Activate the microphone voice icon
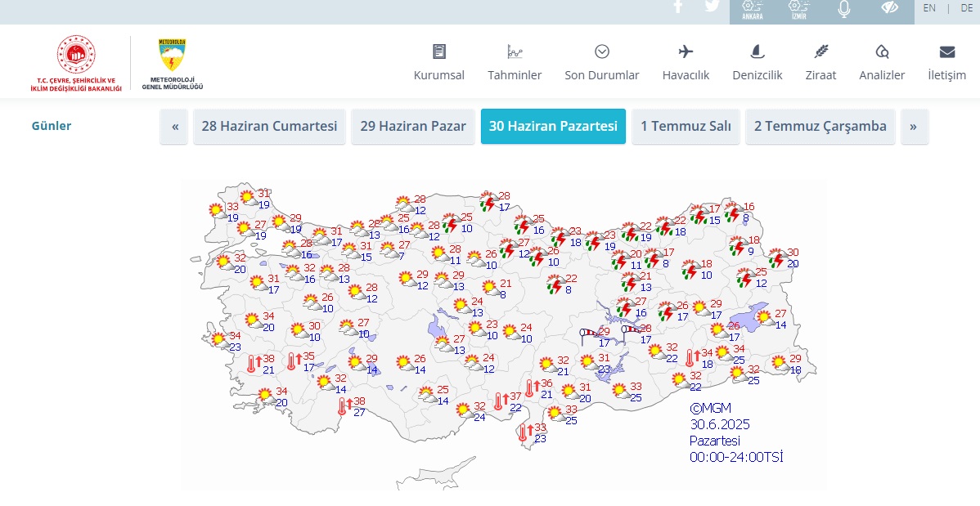The height and width of the screenshot is (506, 980). coord(843,9)
